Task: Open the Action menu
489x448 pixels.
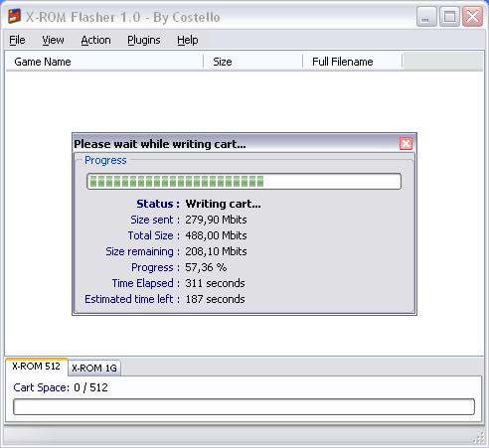Action: 95,40
